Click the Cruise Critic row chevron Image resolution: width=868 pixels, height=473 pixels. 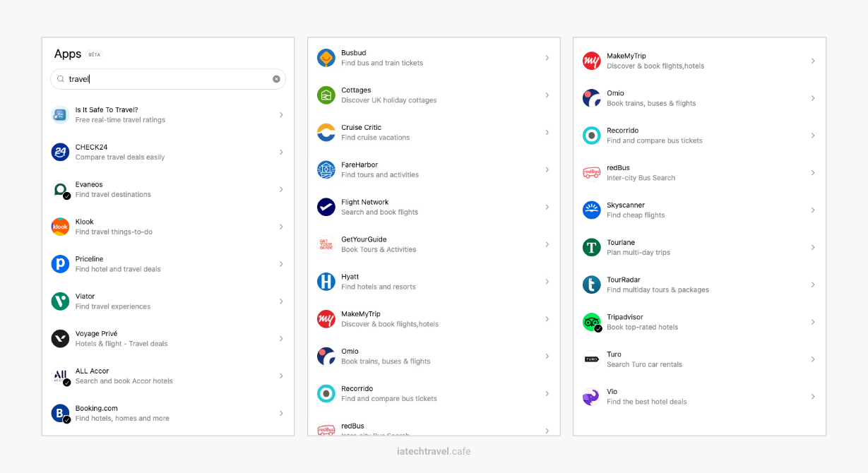[x=547, y=133]
